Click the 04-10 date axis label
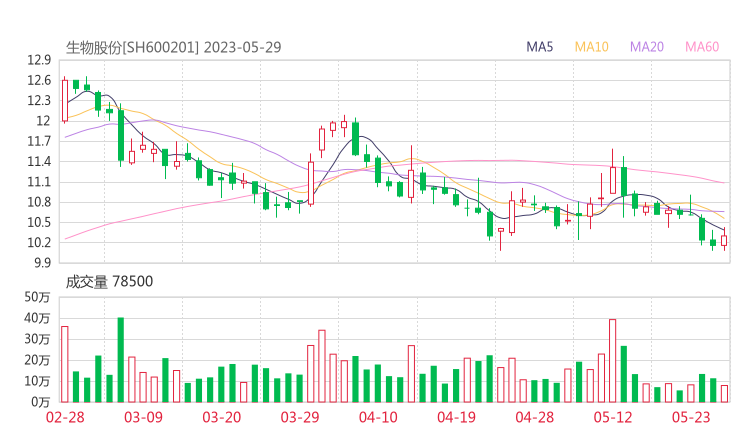740x440 pixels. click(378, 417)
